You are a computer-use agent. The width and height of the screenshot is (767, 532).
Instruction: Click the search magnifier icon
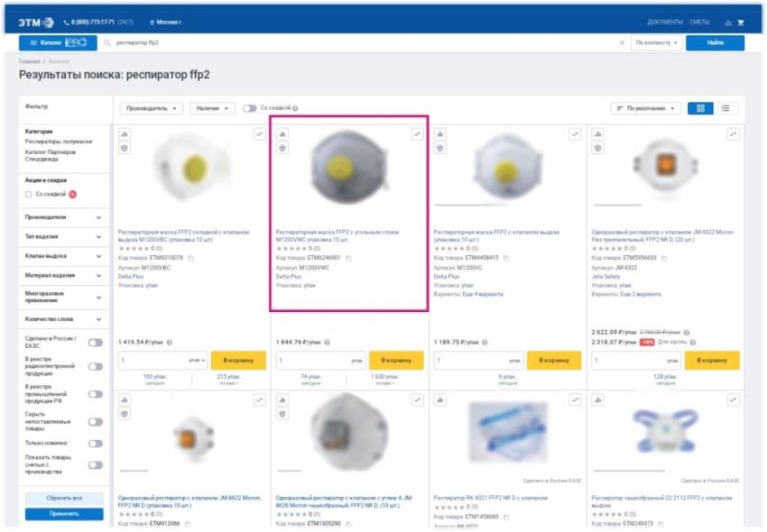click(107, 43)
